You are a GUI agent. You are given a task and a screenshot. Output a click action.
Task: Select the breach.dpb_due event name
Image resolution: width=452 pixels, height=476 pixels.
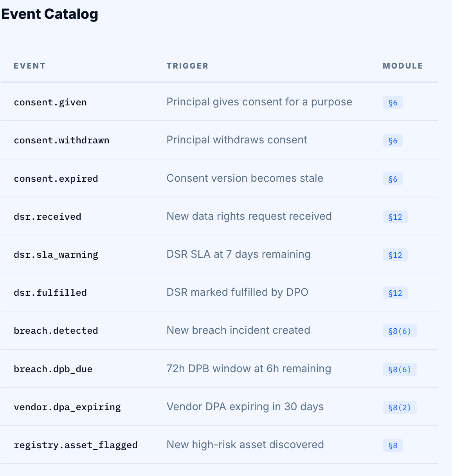(x=53, y=369)
